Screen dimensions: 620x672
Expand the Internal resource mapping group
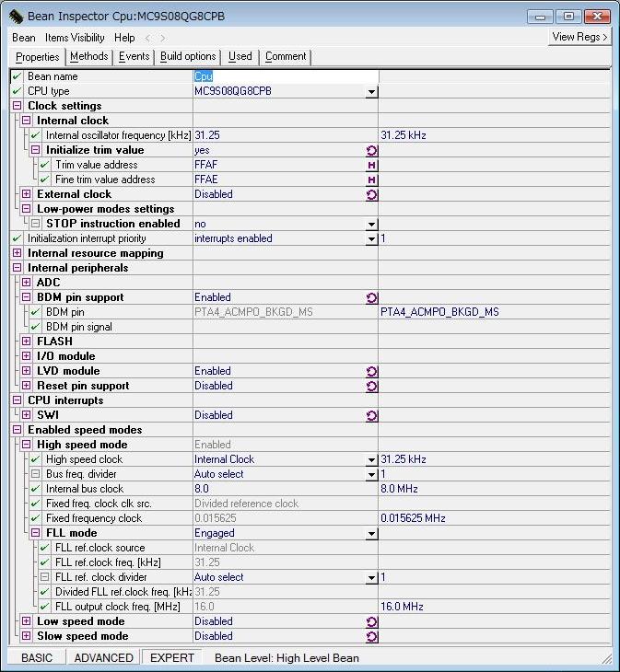click(x=18, y=253)
